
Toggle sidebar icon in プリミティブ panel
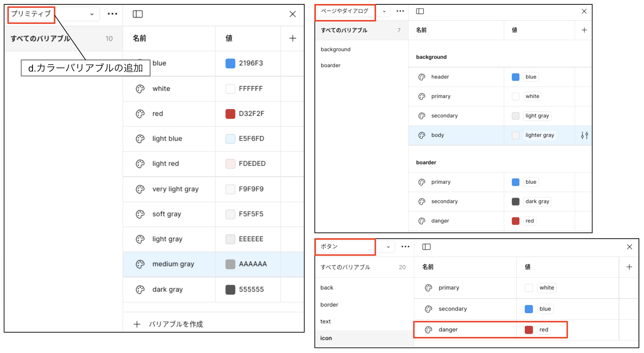(138, 14)
